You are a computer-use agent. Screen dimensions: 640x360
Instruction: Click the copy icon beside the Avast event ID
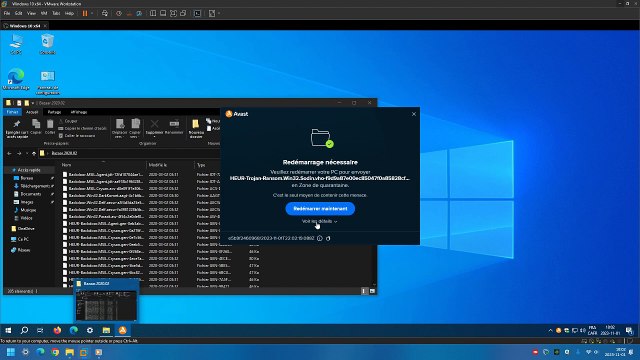(x=328, y=238)
